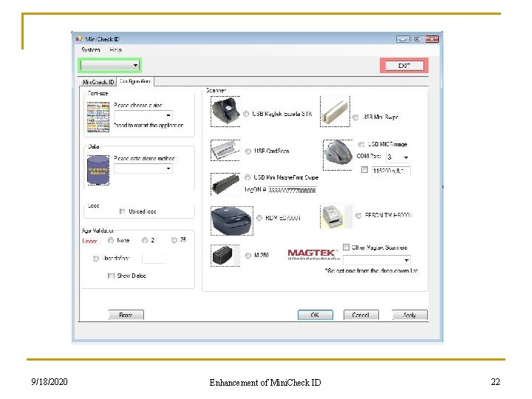Minimize the MiniCheck ID window
Image resolution: width=532 pixels, height=399 pixels.
[403, 39]
